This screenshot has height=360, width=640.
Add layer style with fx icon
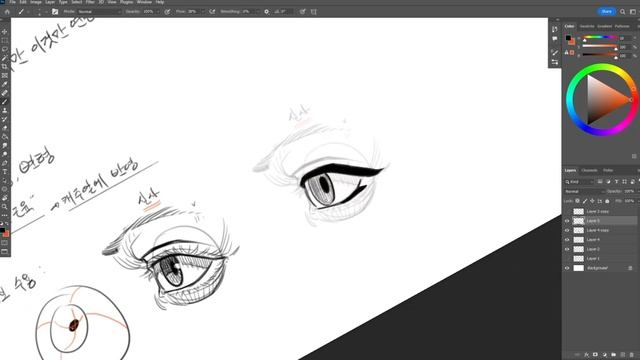click(x=586, y=355)
